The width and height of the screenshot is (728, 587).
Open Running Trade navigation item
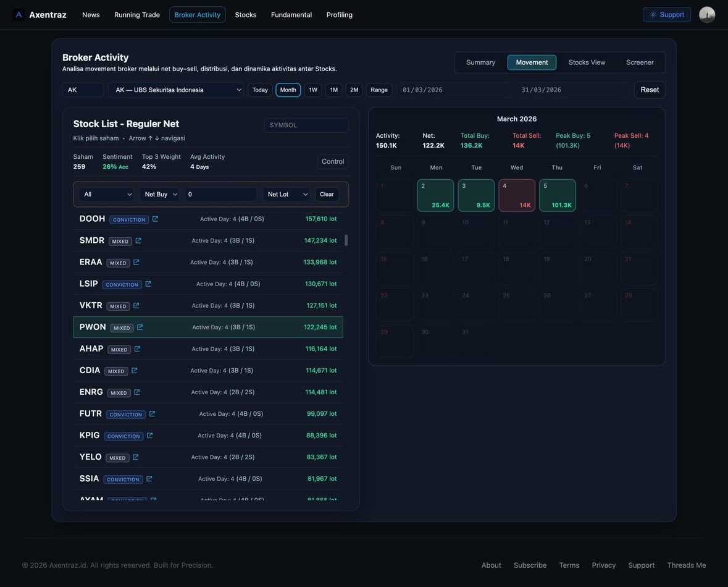pos(137,15)
